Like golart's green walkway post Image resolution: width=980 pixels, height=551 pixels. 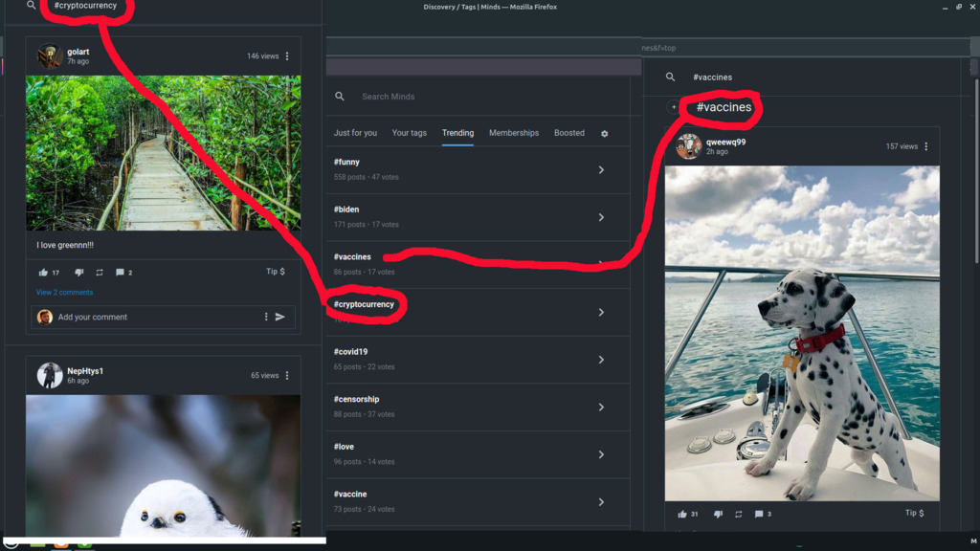click(x=43, y=273)
